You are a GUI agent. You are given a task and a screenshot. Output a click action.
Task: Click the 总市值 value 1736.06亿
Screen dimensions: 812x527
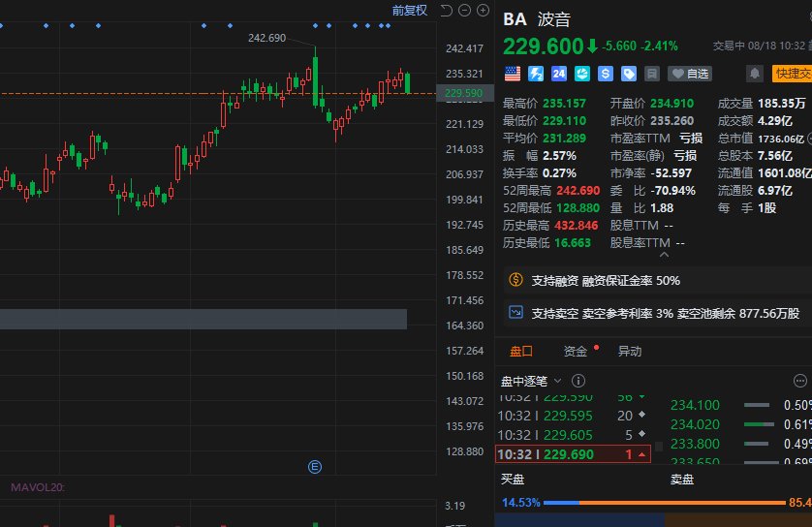click(781, 139)
